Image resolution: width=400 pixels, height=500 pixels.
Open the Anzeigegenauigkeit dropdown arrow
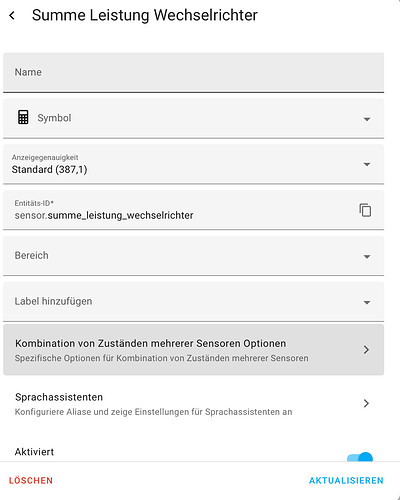tap(367, 164)
